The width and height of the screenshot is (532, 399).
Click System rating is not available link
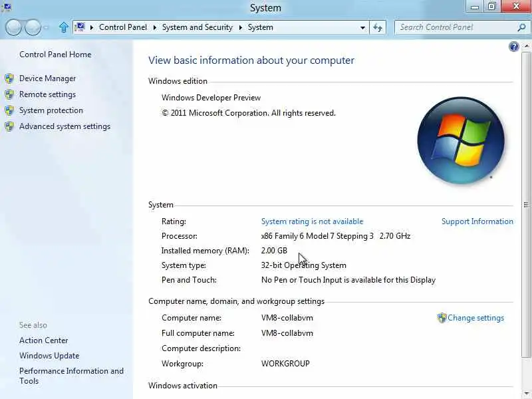[x=312, y=221]
